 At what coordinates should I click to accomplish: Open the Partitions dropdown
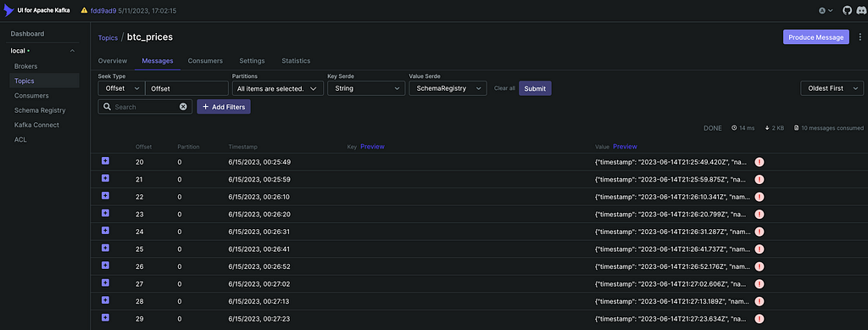pyautogui.click(x=277, y=88)
